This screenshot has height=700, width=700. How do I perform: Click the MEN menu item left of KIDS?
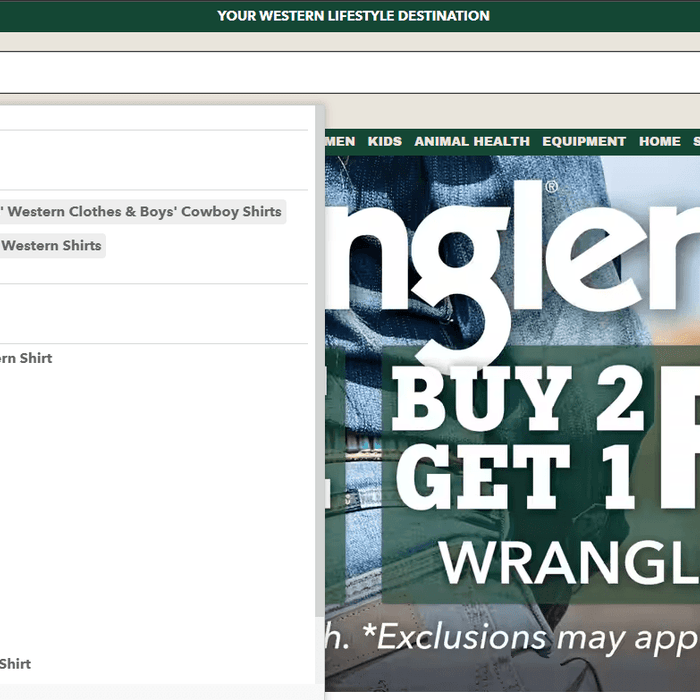pos(340,142)
